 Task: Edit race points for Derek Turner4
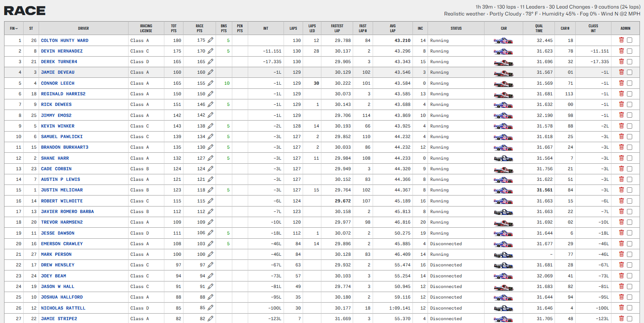210,62
